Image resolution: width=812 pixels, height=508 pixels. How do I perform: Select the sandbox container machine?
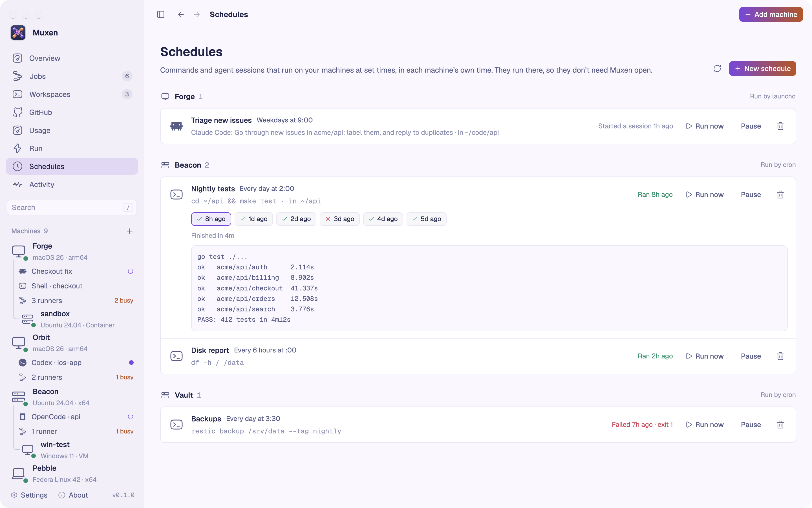tap(77, 319)
